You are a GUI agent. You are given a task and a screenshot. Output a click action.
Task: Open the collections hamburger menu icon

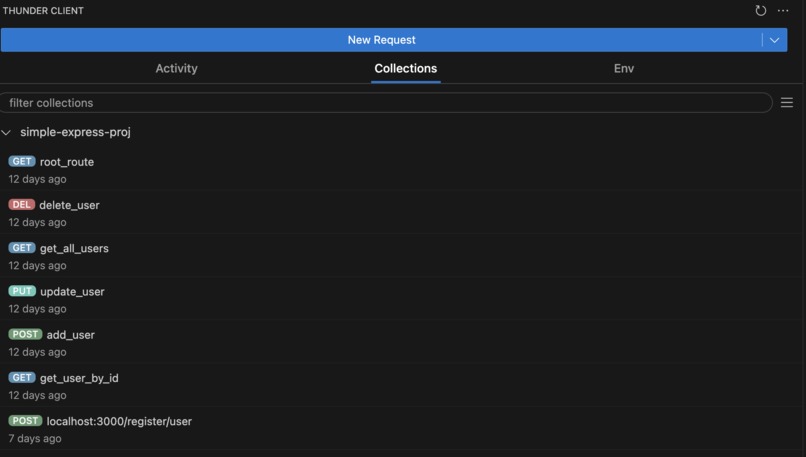pyautogui.click(x=786, y=103)
